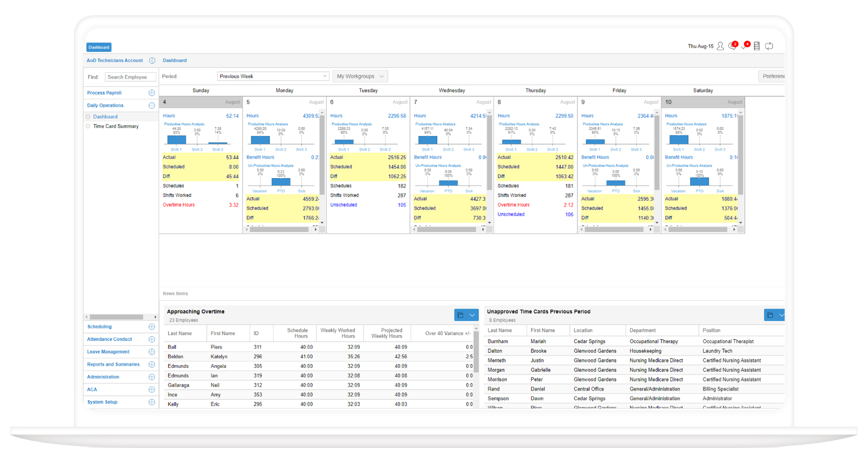Click the Administration menu label
The width and height of the screenshot is (868, 461).
pyautogui.click(x=103, y=377)
